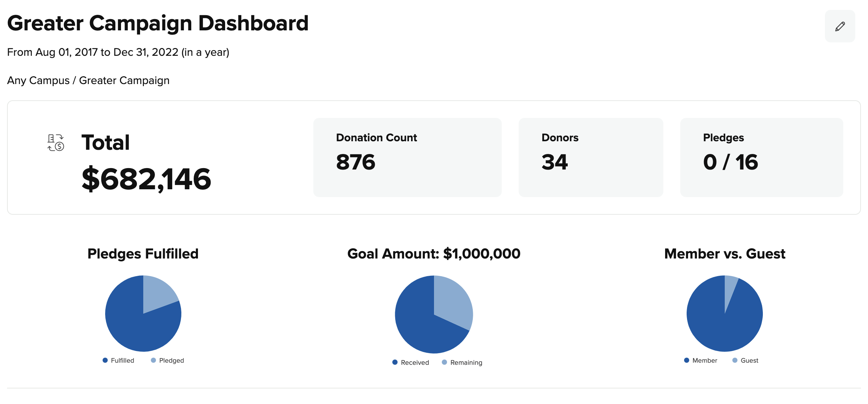The height and width of the screenshot is (404, 868).
Task: Click the Fulfilled legend dot
Action: click(x=105, y=360)
